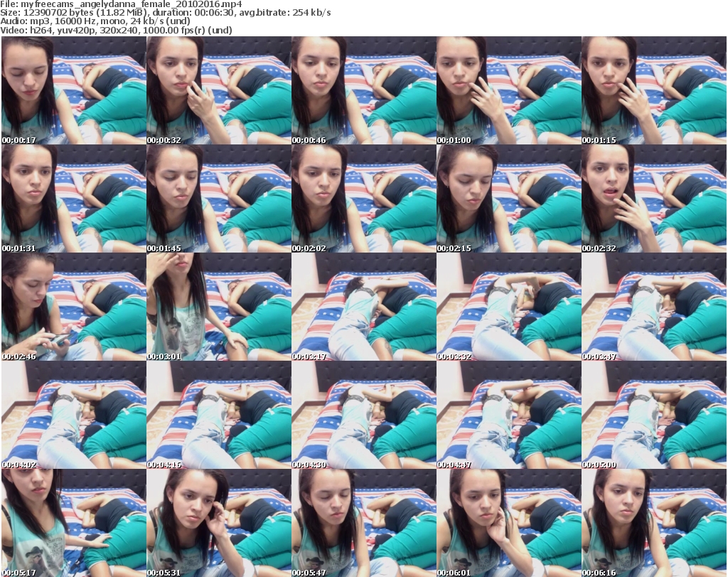The width and height of the screenshot is (728, 577).
Task: Open the thumbnail at 00:01:31
Action: pos(74,198)
